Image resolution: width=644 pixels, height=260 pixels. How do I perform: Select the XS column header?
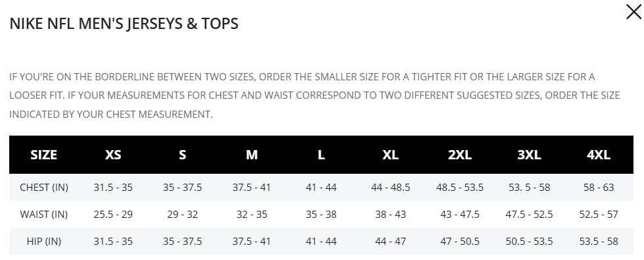point(113,155)
